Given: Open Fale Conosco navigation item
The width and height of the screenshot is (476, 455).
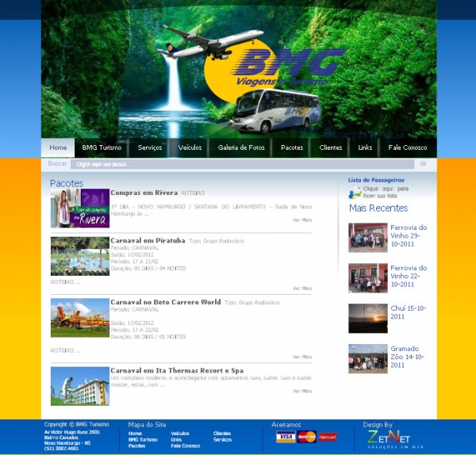Looking at the screenshot, I should tap(408, 147).
